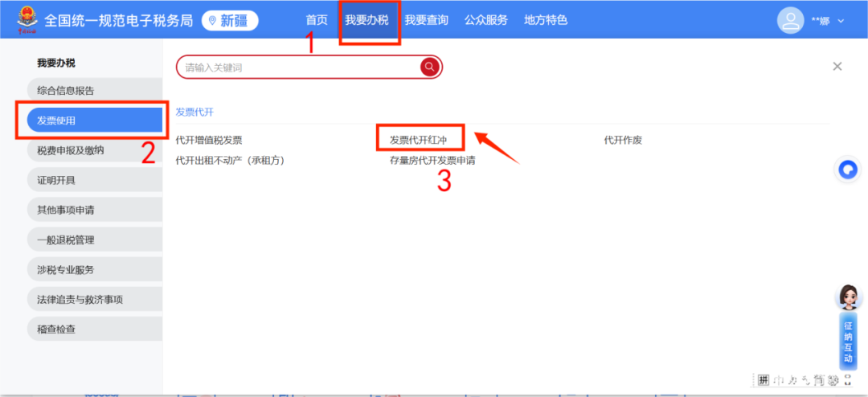Open the 发票代开红冲 link

[418, 141]
